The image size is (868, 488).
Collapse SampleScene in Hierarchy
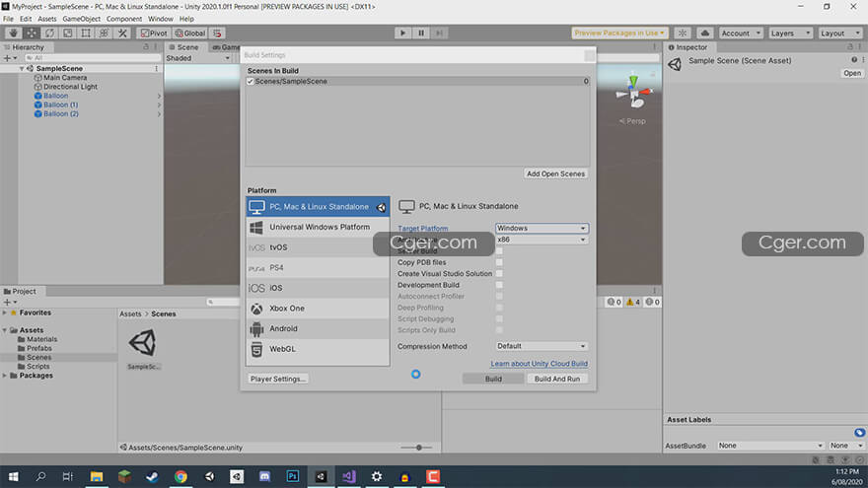click(x=22, y=69)
